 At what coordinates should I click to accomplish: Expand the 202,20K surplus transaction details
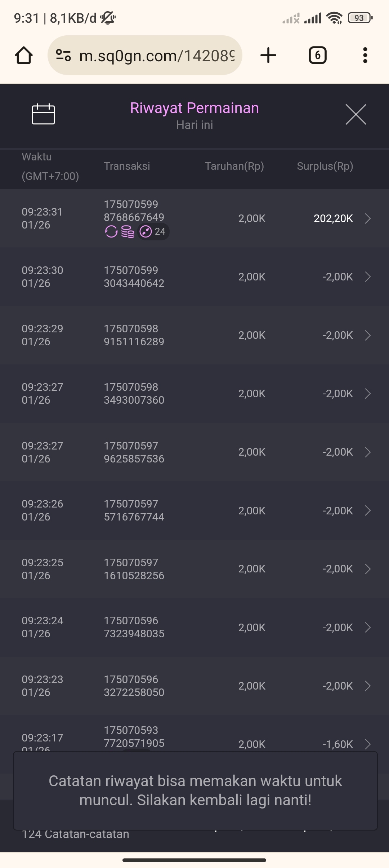368,218
